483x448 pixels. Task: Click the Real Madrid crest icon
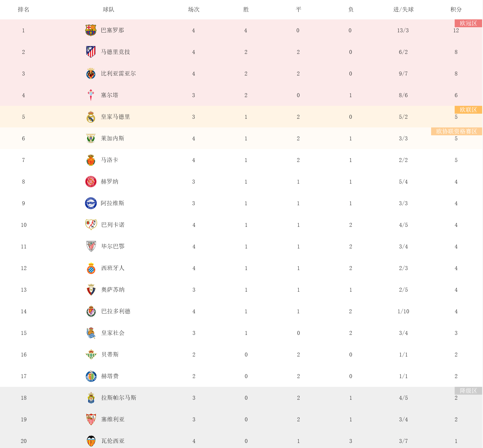click(91, 117)
